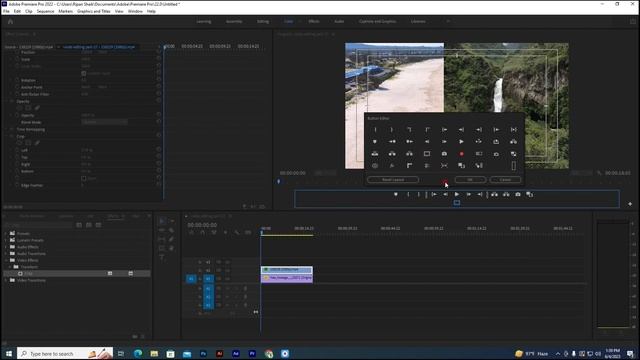Image resolution: width=640 pixels, height=360 pixels.
Task: Click Go to In in transport bar
Action: [x=434, y=195]
